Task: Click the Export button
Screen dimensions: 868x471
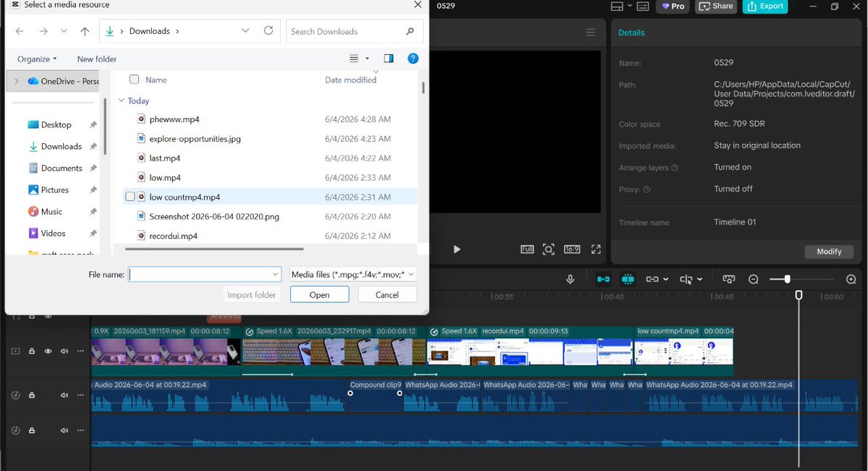Action: point(765,6)
